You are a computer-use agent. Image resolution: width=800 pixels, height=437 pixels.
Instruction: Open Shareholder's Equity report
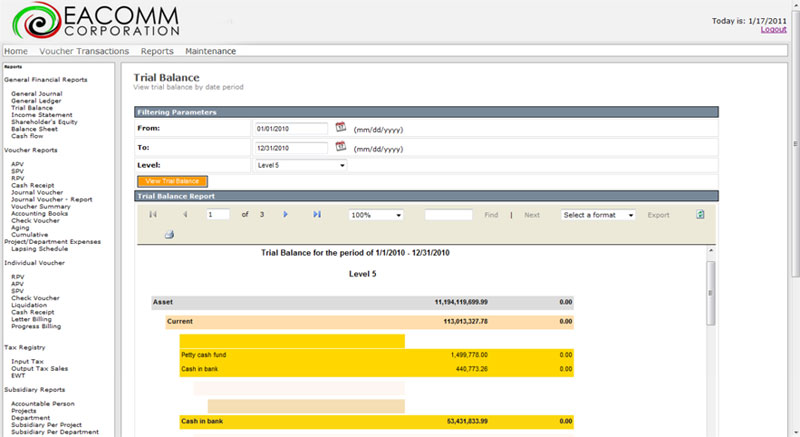(44, 122)
